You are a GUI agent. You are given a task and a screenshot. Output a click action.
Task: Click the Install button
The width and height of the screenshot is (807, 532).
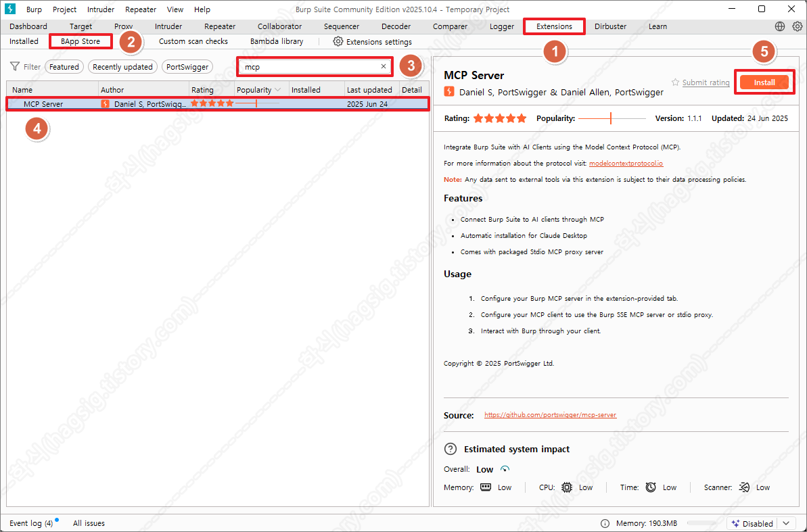764,82
